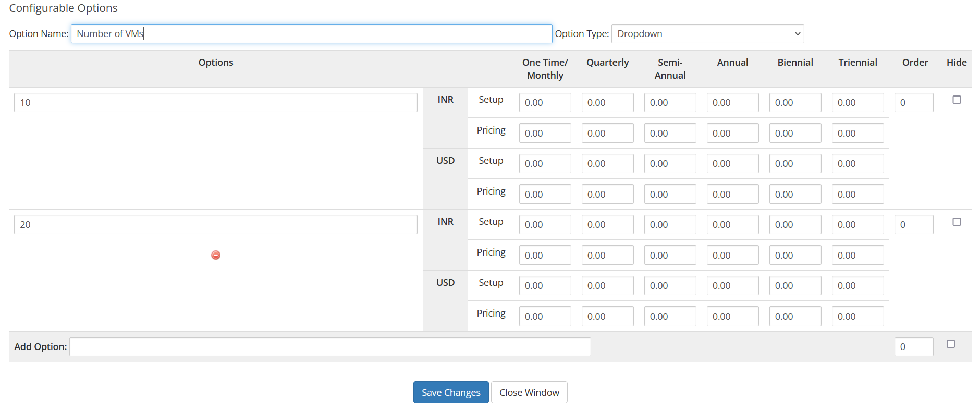Click option 10 USD Pricing Quarterly field
This screenshot has height=409, width=980.
coord(607,194)
